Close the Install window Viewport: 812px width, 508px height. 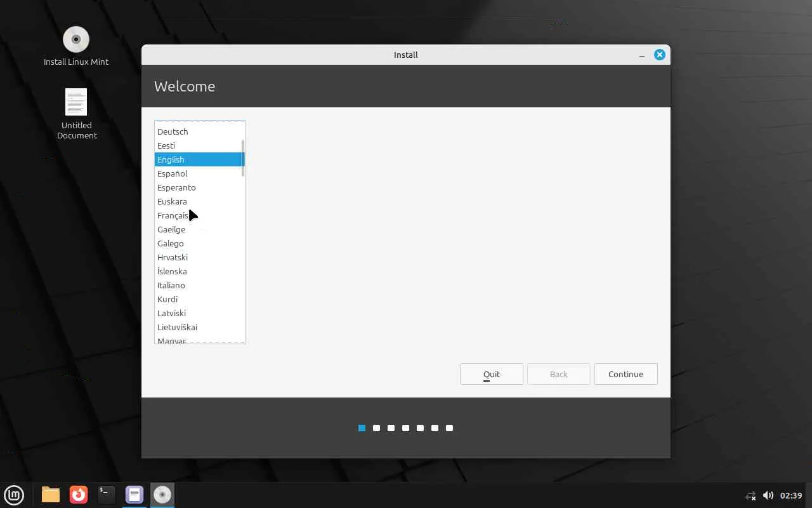tap(660, 55)
